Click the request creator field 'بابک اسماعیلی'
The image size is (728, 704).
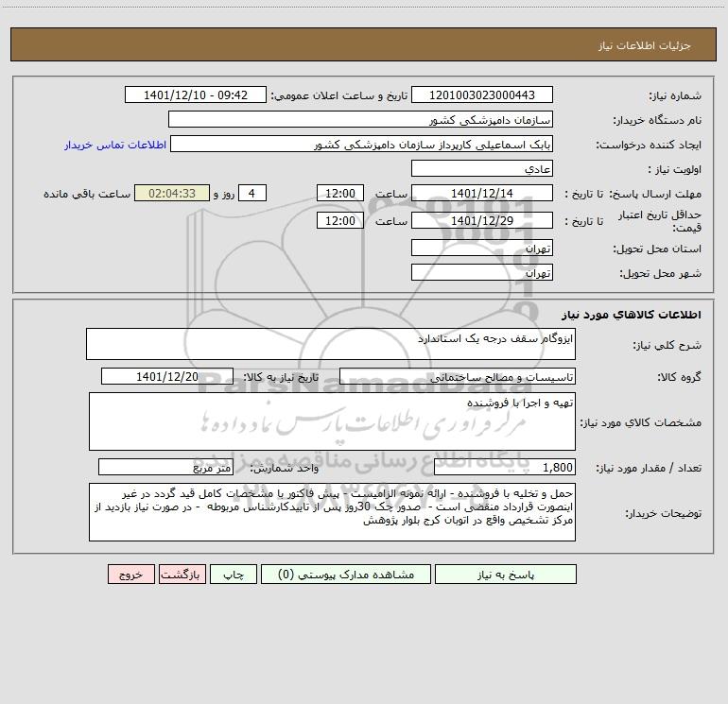pos(362,144)
